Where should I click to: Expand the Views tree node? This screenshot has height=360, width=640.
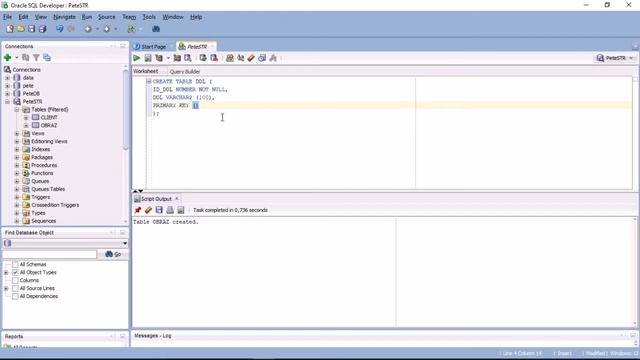tap(17, 133)
